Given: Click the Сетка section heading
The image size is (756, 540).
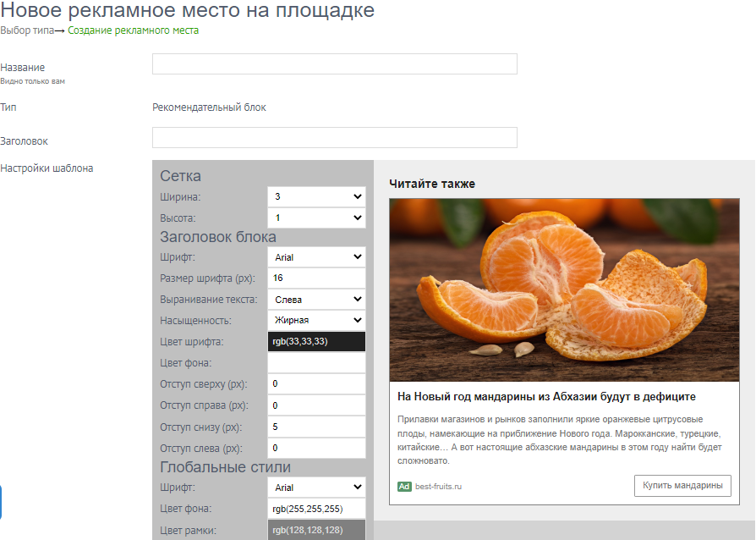Looking at the screenshot, I should [x=180, y=176].
